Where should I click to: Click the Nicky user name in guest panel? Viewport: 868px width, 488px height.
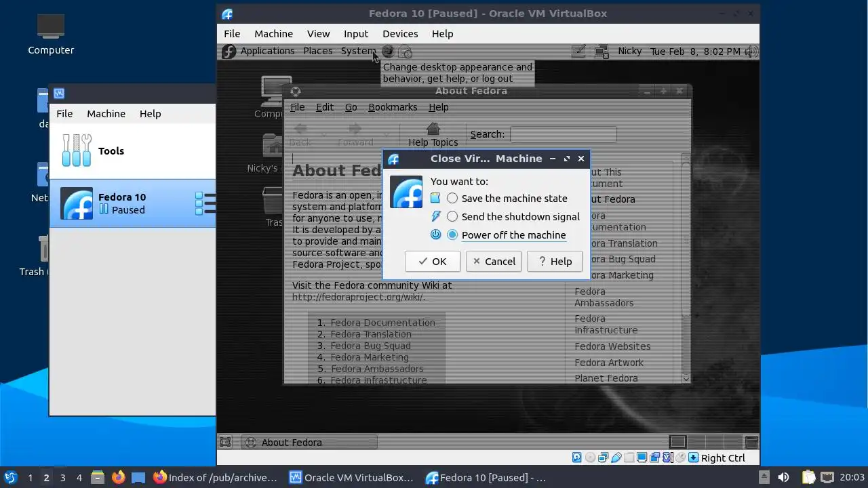tap(629, 52)
